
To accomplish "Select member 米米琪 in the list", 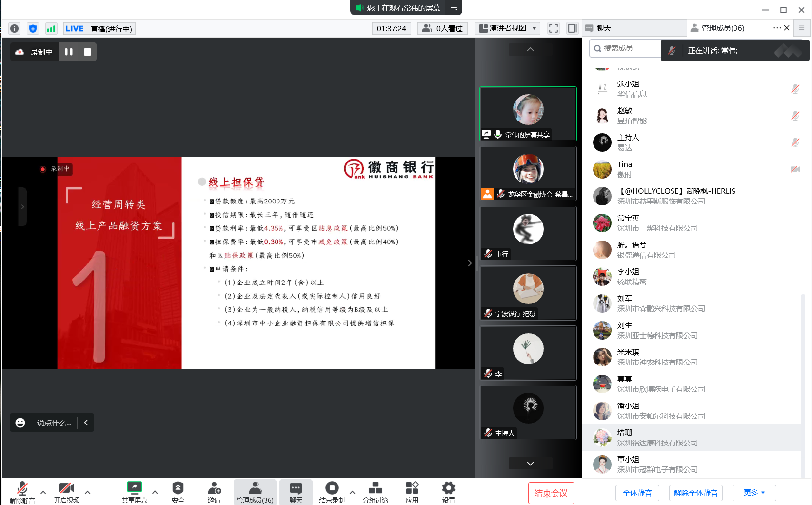I will tap(693, 357).
